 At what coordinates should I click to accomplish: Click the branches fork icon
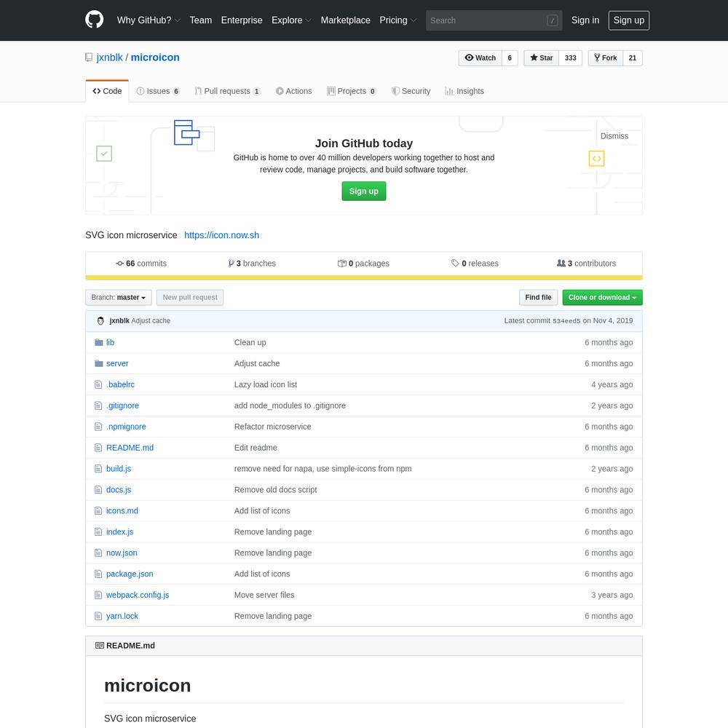tap(231, 264)
